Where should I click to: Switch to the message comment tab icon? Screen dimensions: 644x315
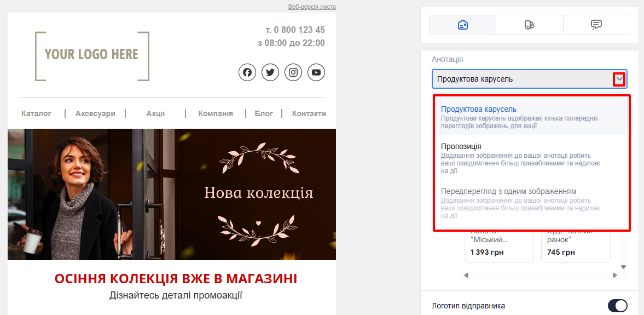pyautogui.click(x=596, y=25)
